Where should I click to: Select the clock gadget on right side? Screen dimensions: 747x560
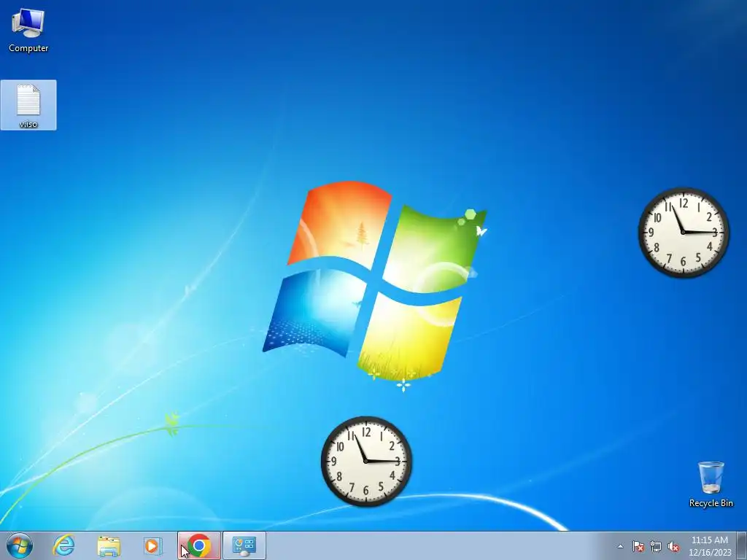pyautogui.click(x=683, y=233)
